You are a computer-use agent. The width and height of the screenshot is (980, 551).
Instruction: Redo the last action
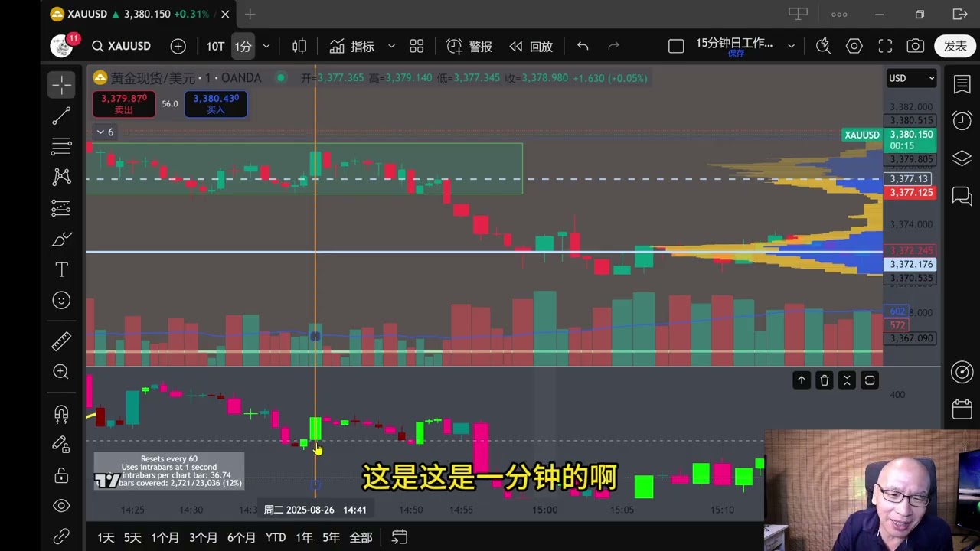[613, 46]
